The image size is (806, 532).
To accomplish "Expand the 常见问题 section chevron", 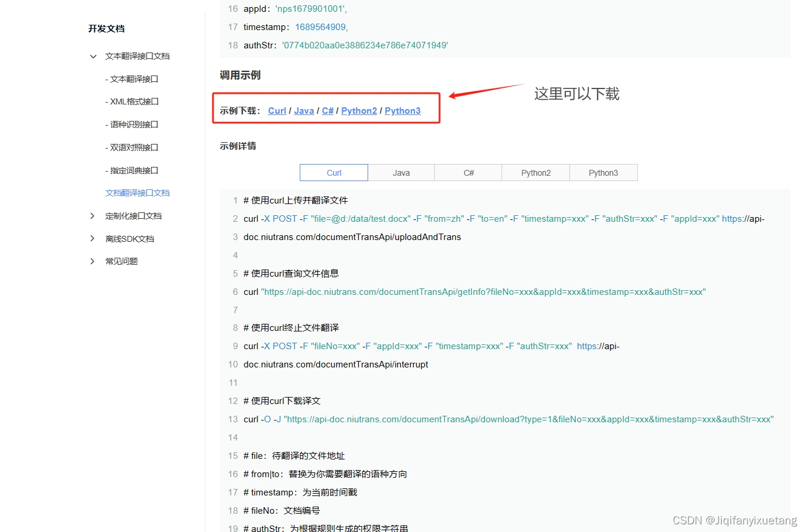I will point(92,261).
